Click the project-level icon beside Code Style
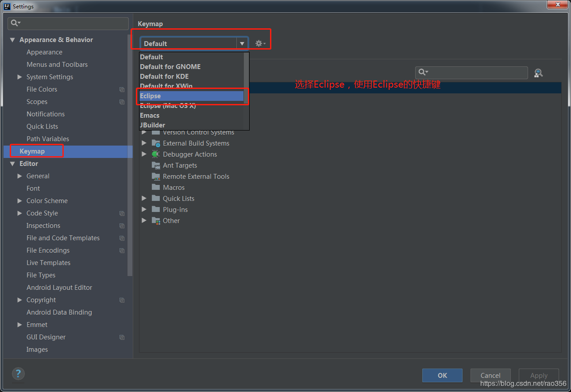 click(x=122, y=213)
